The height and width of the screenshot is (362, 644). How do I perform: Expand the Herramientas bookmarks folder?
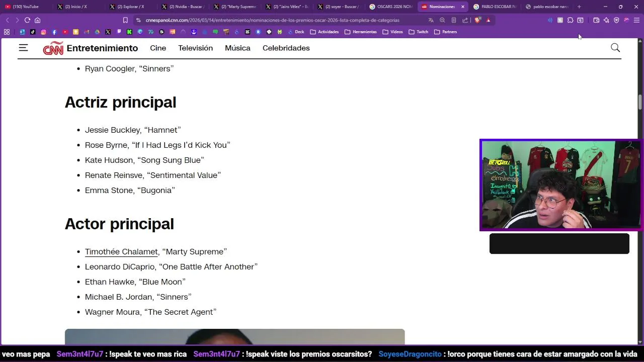361,32
